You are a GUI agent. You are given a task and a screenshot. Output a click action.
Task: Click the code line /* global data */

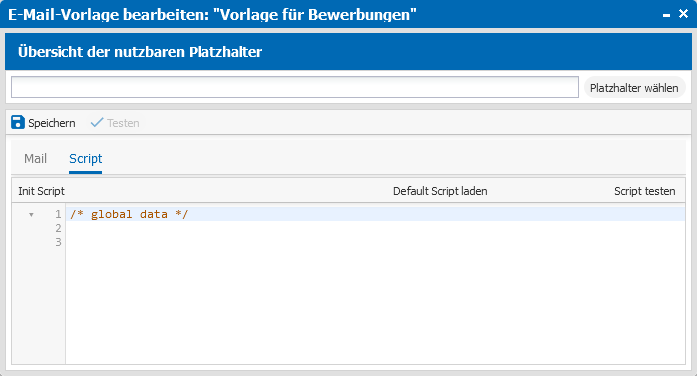[x=129, y=214]
